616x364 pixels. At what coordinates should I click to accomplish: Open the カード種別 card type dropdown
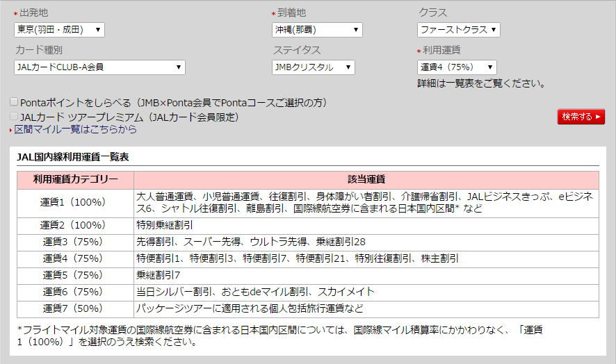(99, 67)
